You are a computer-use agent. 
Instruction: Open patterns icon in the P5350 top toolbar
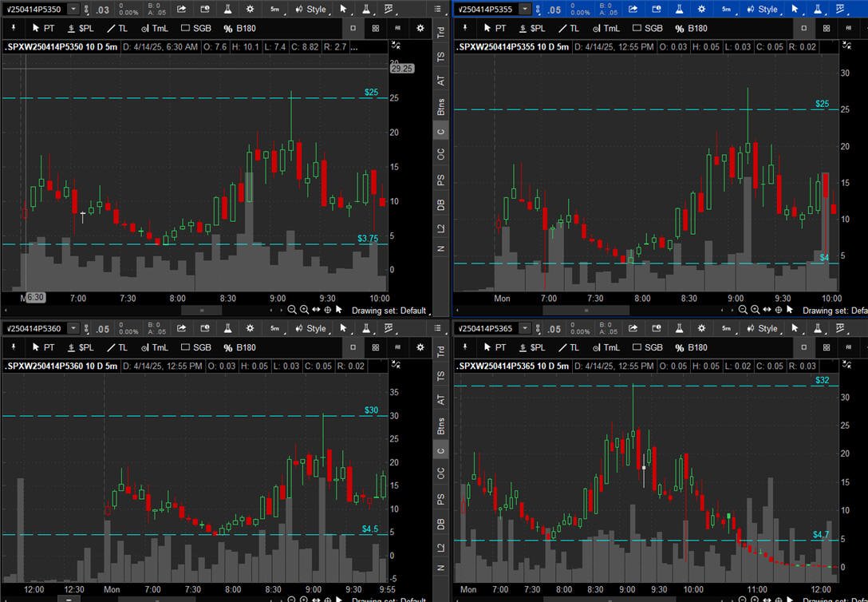(389, 10)
